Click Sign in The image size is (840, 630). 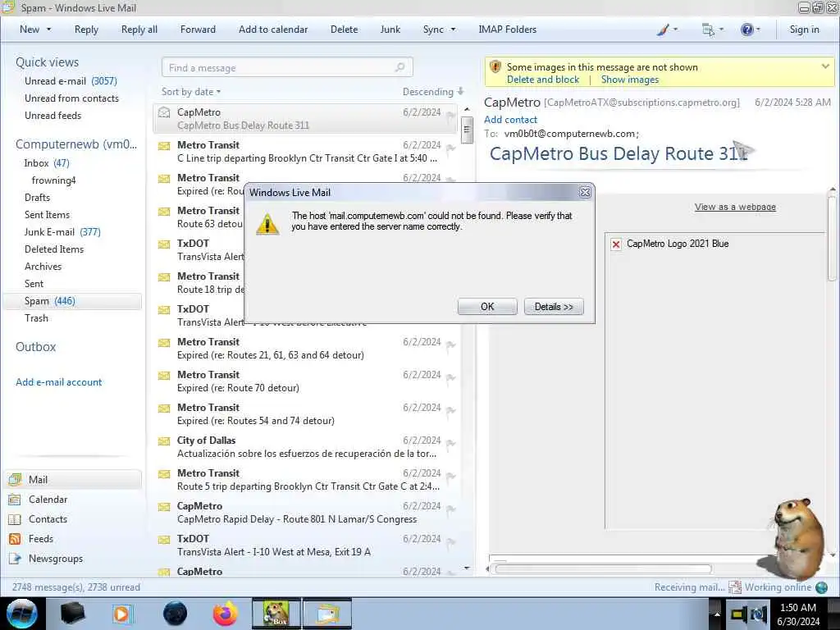804,30
